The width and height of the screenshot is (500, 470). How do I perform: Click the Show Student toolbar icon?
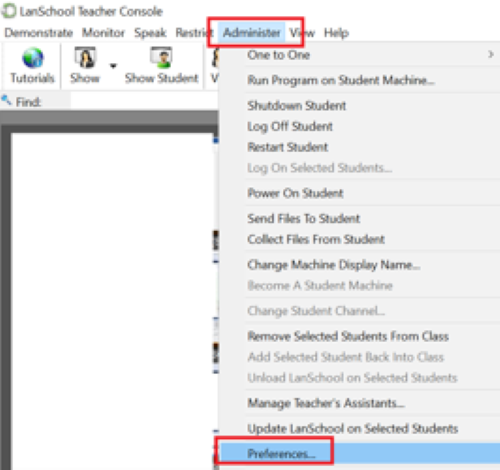(161, 57)
